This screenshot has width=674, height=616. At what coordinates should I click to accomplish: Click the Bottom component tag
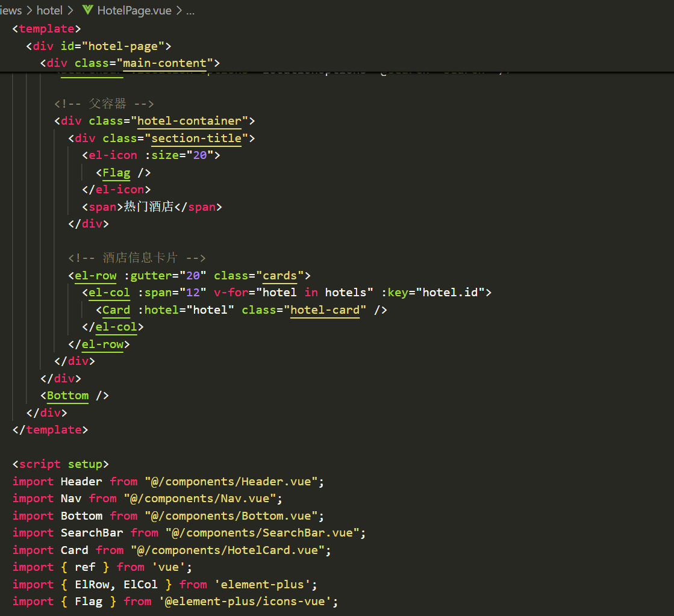(68, 396)
